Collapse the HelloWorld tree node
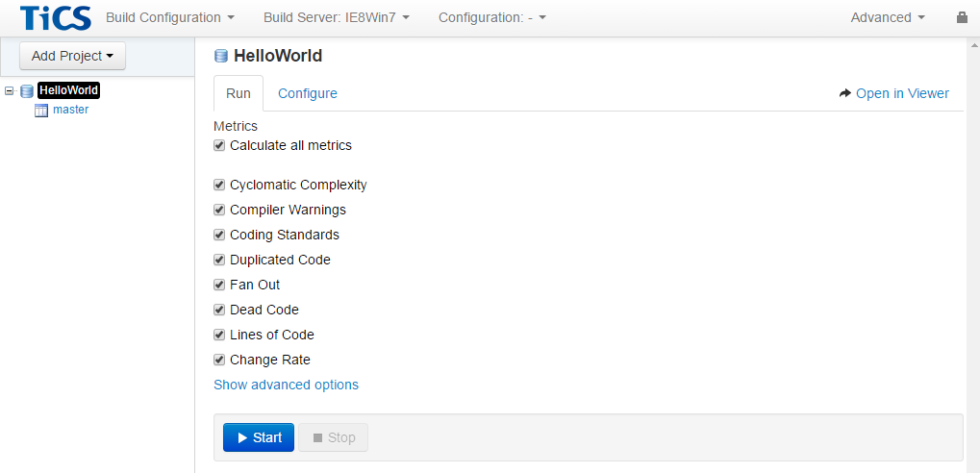Image resolution: width=980 pixels, height=473 pixels. [x=10, y=91]
